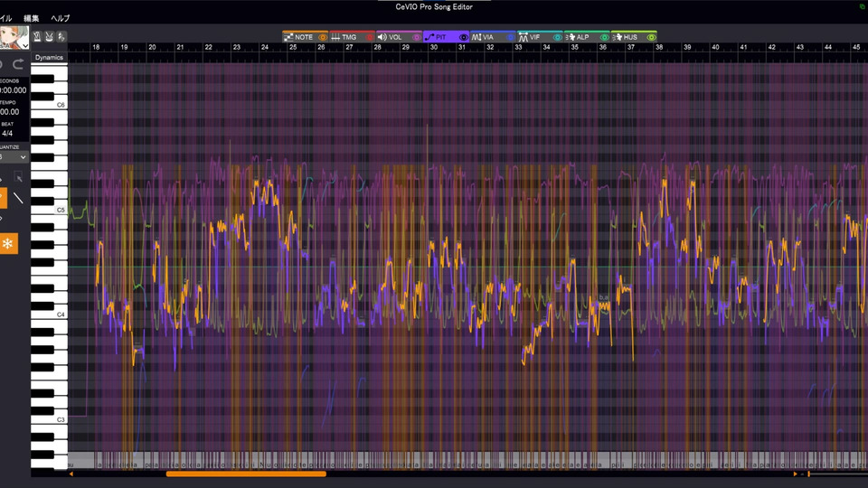Open the 編集 (Edit) menu
The width and height of the screenshot is (868, 488).
click(31, 18)
